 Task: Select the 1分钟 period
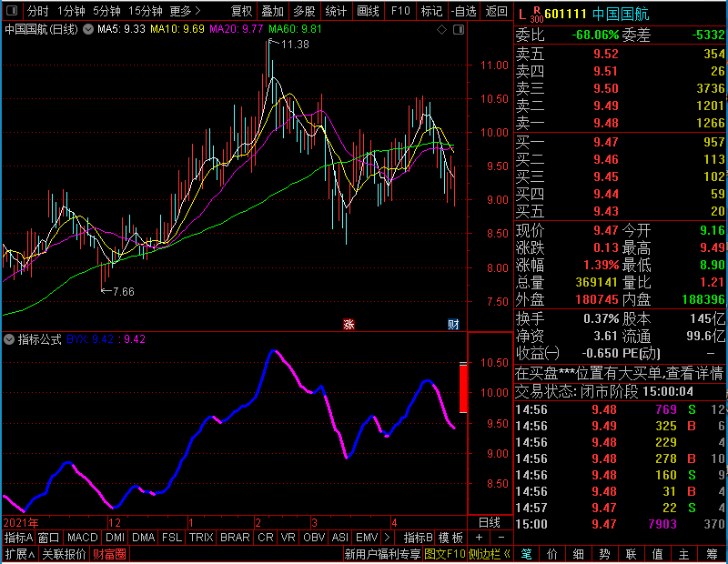tap(71, 11)
